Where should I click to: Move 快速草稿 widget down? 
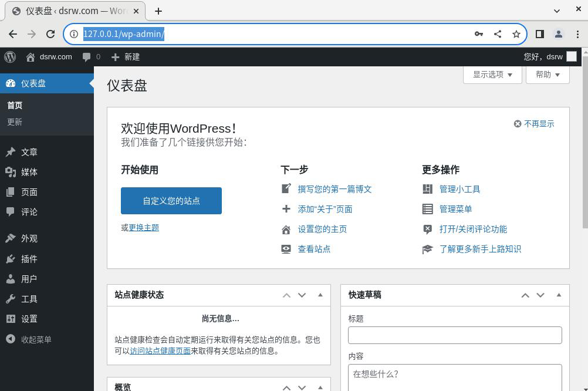[x=540, y=295]
